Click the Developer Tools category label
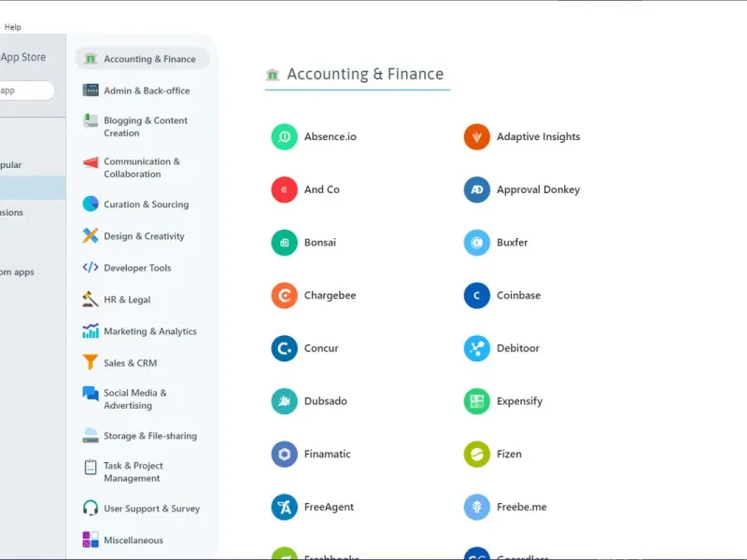The height and width of the screenshot is (560, 747). click(137, 268)
